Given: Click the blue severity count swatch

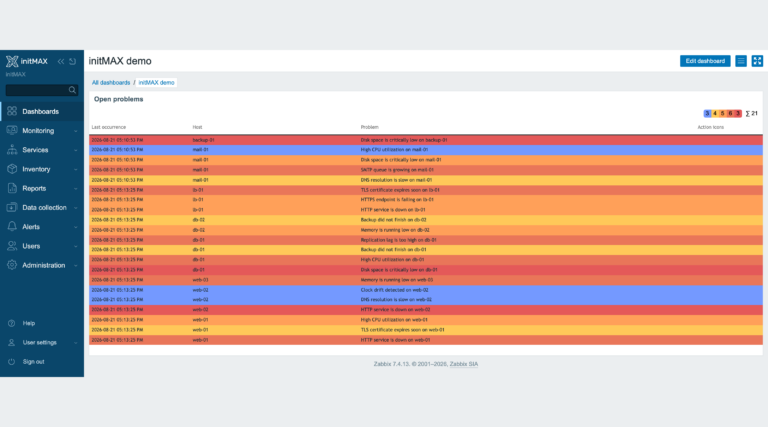Looking at the screenshot, I should [707, 113].
